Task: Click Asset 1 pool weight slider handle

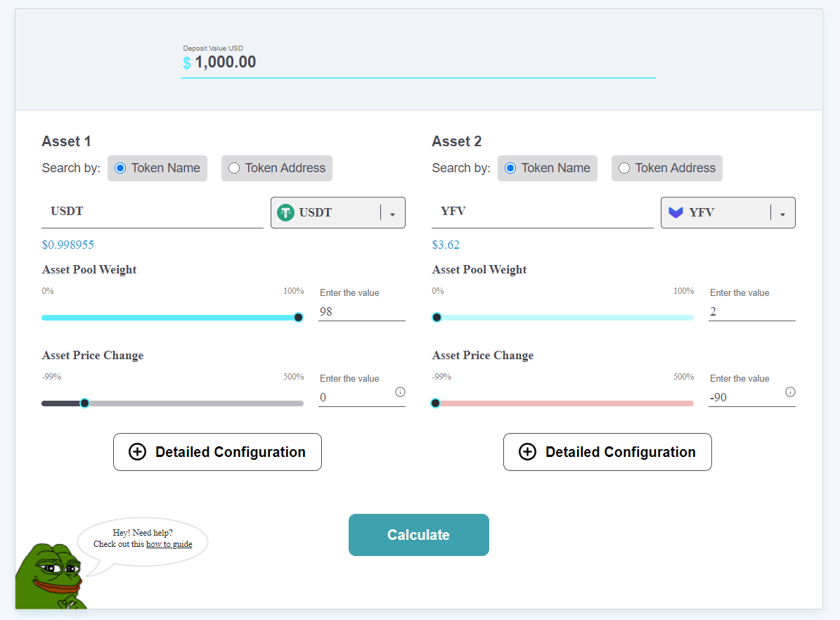Action: click(x=298, y=318)
